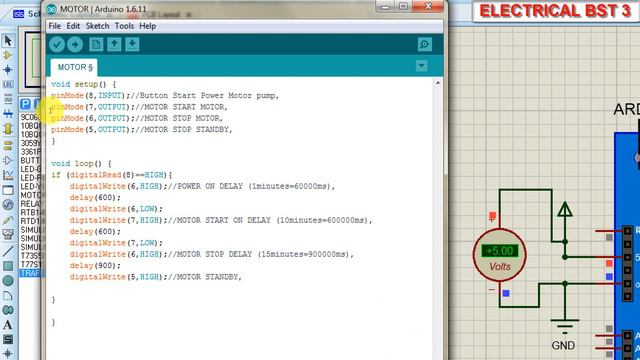Click the 'void setup() {' code line
Image resolution: width=640 pixels, height=360 pixels.
click(x=84, y=84)
